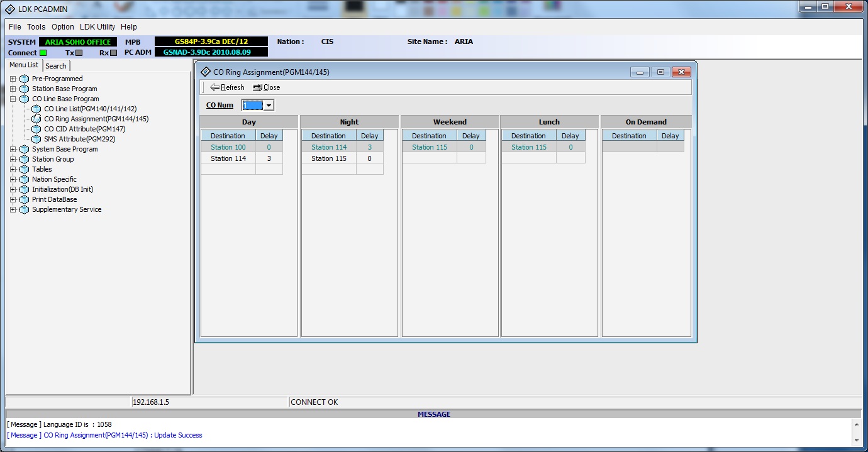Expand the Station Base Program node
868x452 pixels.
pyautogui.click(x=13, y=89)
